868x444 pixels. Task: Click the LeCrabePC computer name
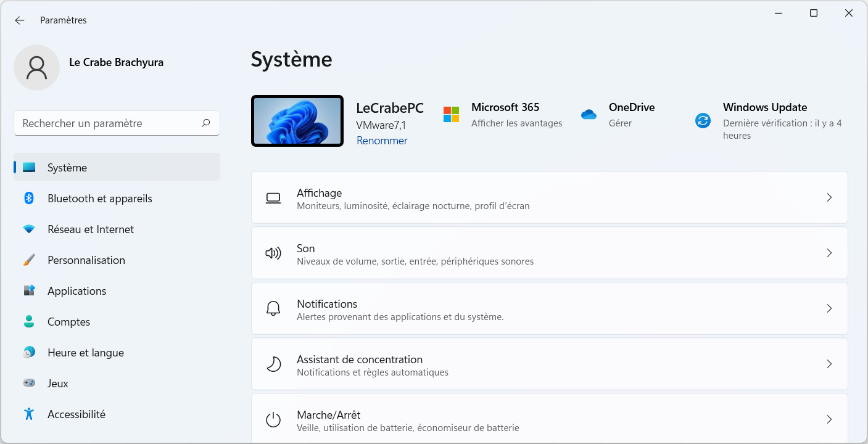click(390, 108)
